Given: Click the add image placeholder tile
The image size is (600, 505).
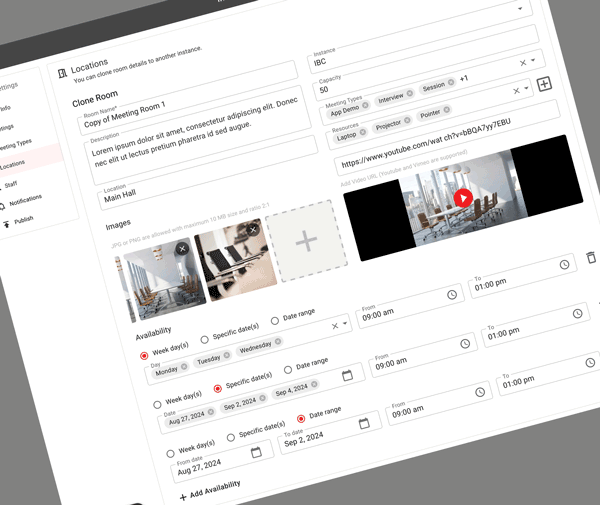Looking at the screenshot, I should click(x=306, y=242).
